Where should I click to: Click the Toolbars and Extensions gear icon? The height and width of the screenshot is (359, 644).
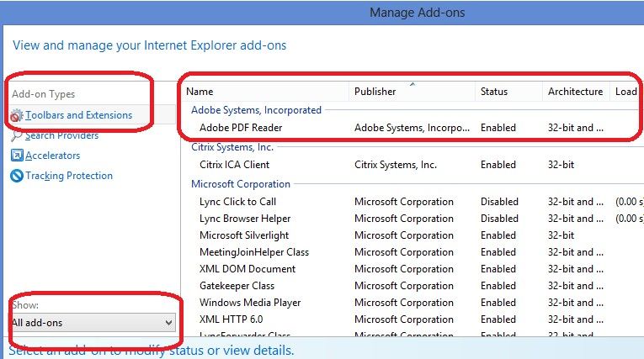click(17, 116)
